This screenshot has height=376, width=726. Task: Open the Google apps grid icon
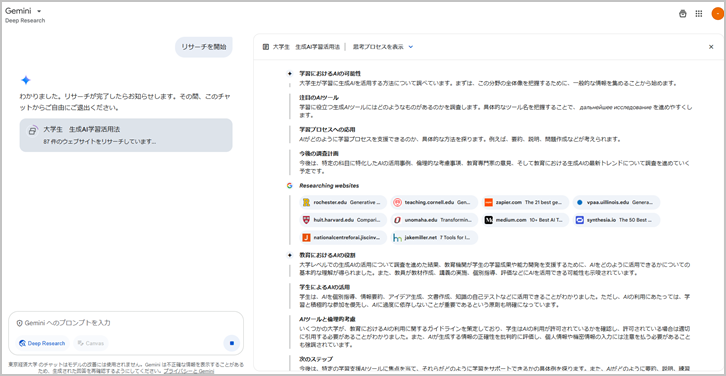click(699, 14)
